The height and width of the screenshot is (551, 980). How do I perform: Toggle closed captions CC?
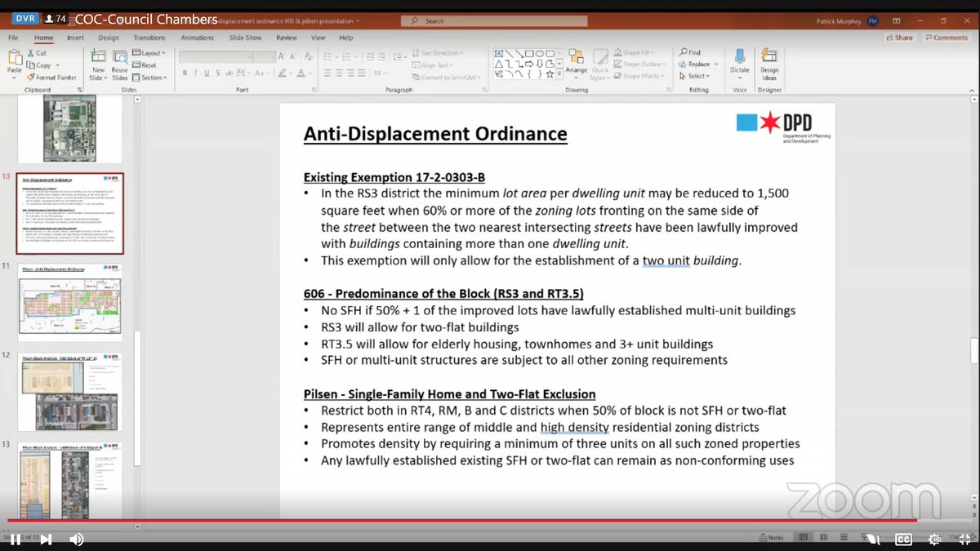(903, 539)
